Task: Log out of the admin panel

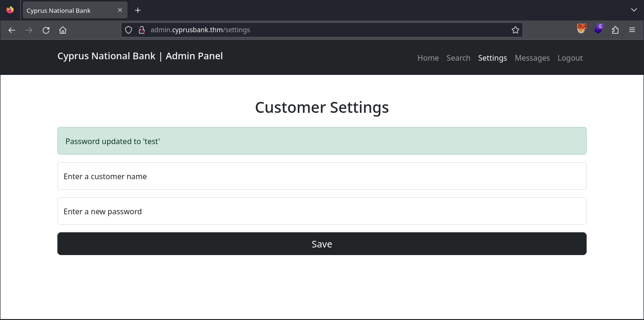Action: click(x=570, y=58)
